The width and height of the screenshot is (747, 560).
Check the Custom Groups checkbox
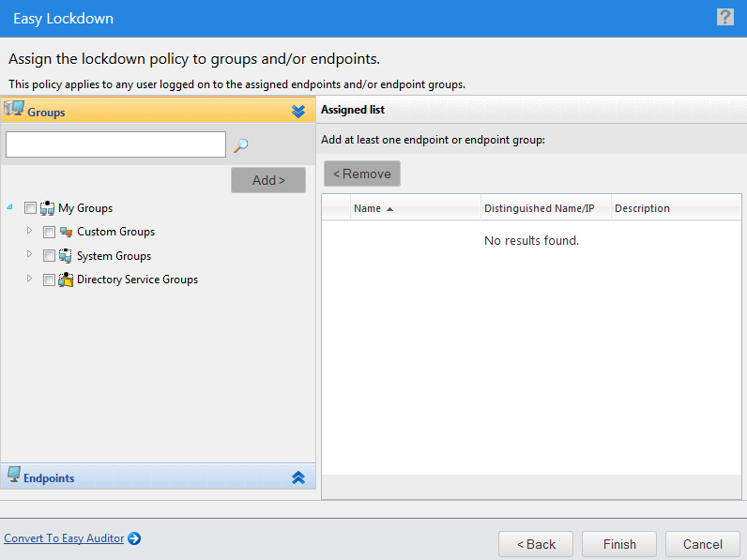pos(49,232)
